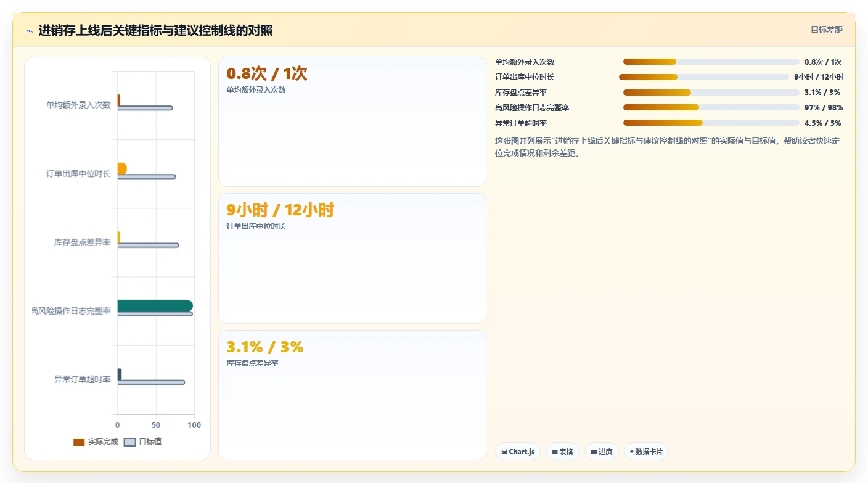This screenshot has width=868, height=483.
Task: Toggle the 目标值 legend item
Action: click(x=143, y=442)
